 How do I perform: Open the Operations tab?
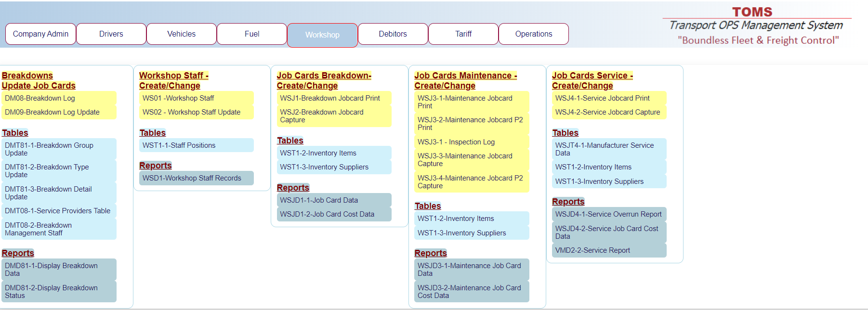click(x=534, y=34)
